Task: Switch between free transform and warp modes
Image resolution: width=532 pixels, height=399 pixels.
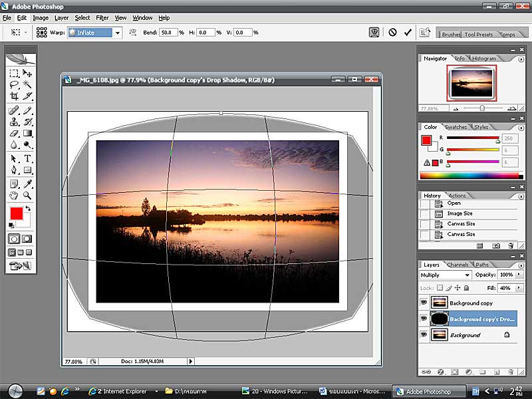Action: 374,32
